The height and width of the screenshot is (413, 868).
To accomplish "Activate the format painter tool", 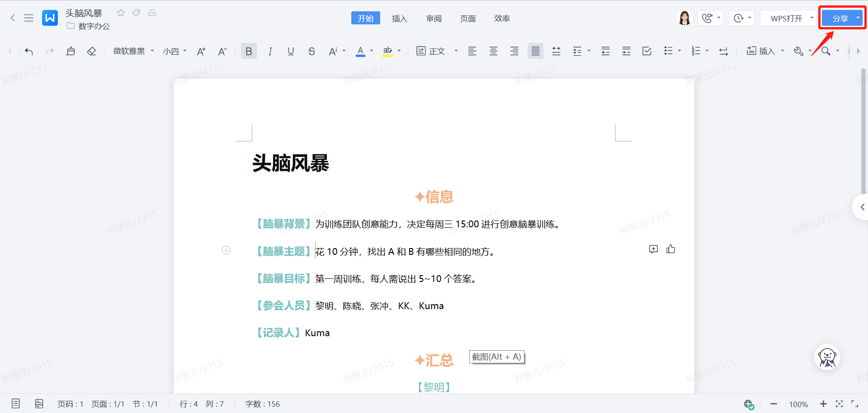I will click(x=71, y=51).
